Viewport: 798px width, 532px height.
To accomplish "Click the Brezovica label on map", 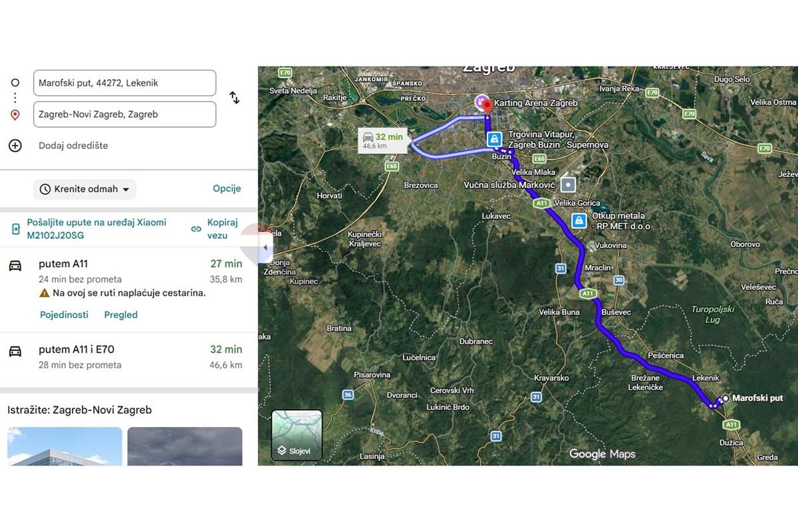I will 421,186.
